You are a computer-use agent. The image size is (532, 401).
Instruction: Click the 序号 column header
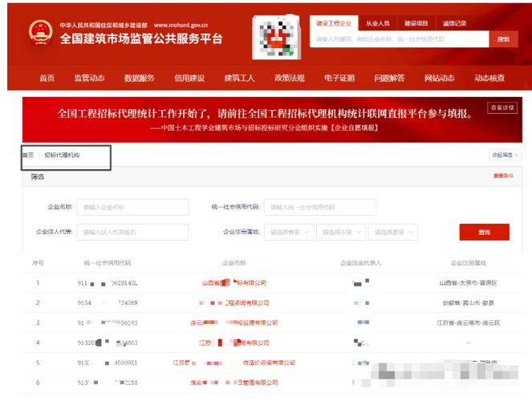38,263
